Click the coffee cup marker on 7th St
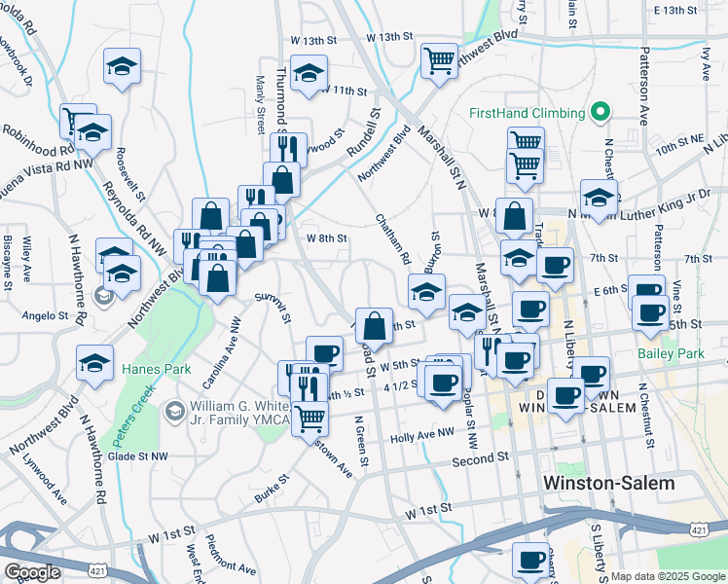The width and height of the screenshot is (728, 584). coord(556,269)
